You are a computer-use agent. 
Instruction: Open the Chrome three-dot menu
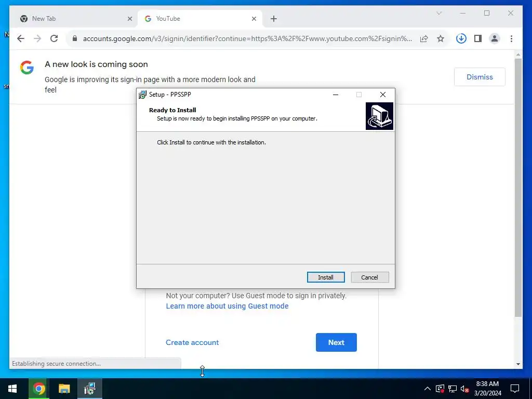[511, 38]
